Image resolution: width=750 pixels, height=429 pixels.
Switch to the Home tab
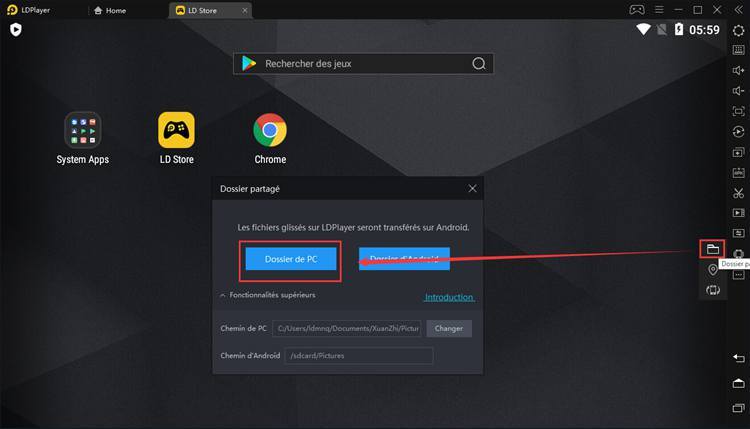click(x=110, y=10)
